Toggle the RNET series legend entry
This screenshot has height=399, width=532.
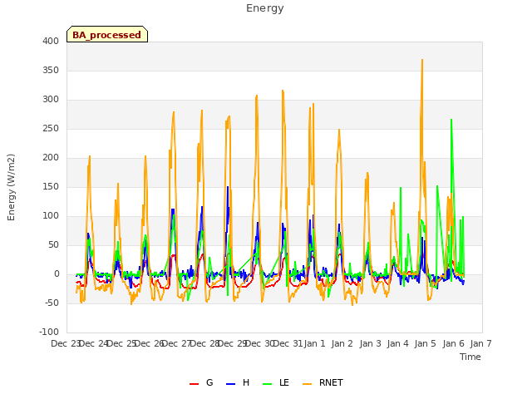click(x=323, y=382)
